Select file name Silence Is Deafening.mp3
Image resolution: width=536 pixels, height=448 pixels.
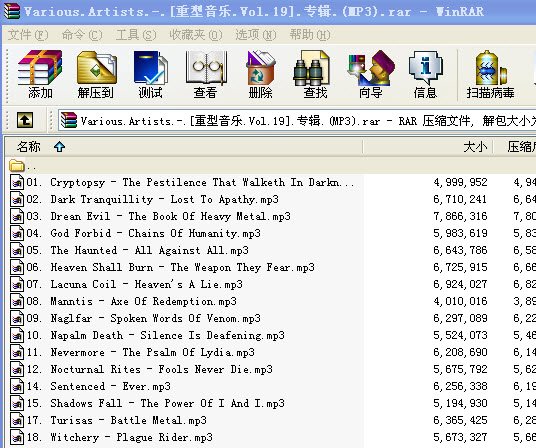pyautogui.click(x=213, y=335)
